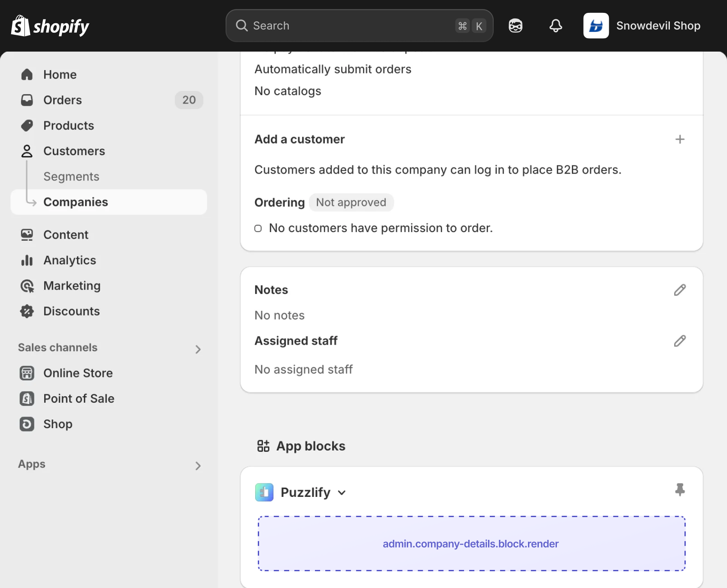Click the Content icon in sidebar
Image resolution: width=727 pixels, height=588 pixels.
pyautogui.click(x=27, y=235)
